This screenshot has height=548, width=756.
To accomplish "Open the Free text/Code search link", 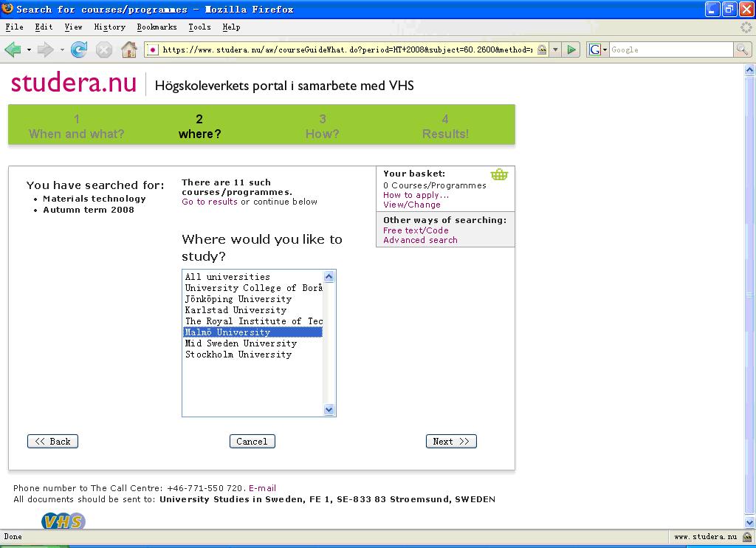I will point(416,230).
